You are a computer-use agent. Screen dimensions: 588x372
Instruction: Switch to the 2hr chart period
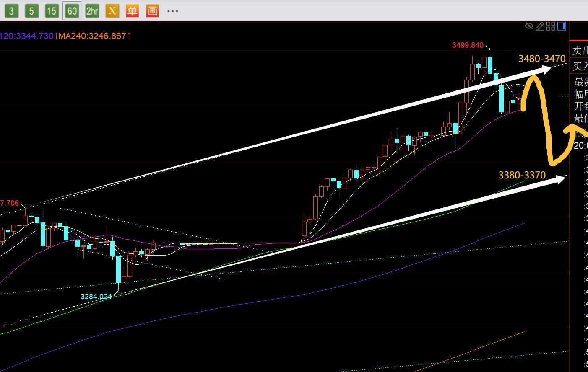(x=92, y=11)
